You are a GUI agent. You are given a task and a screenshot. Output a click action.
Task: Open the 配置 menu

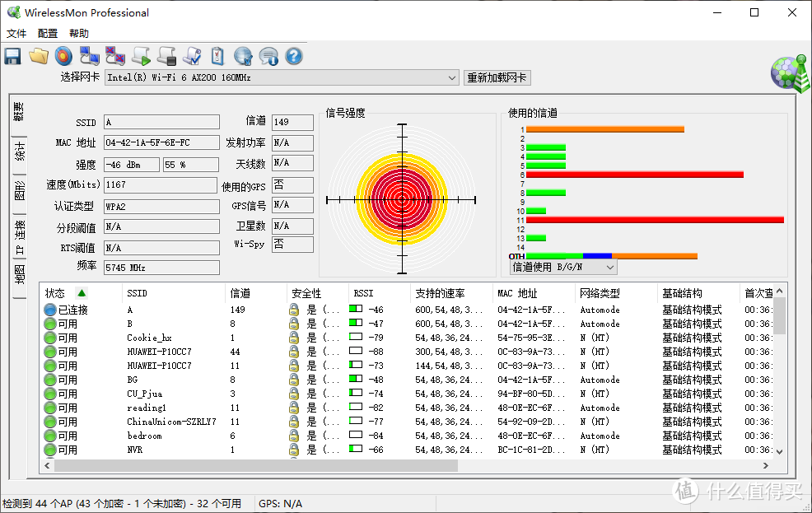click(47, 33)
